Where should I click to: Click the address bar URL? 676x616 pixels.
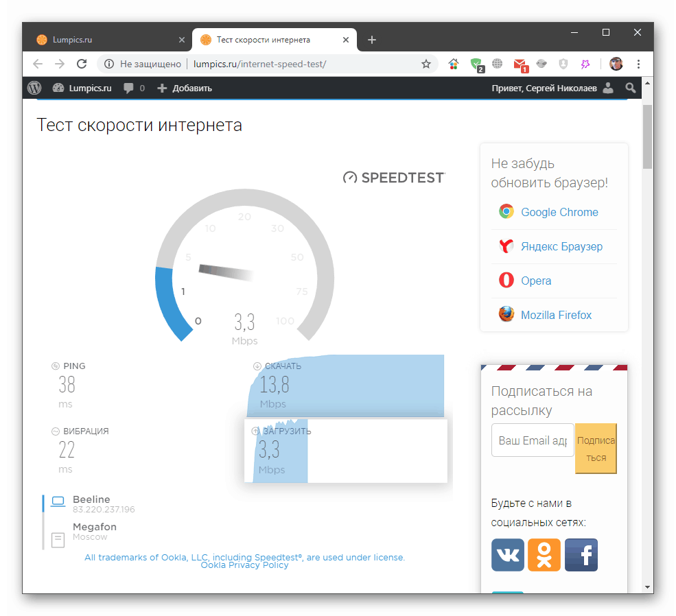coord(259,64)
